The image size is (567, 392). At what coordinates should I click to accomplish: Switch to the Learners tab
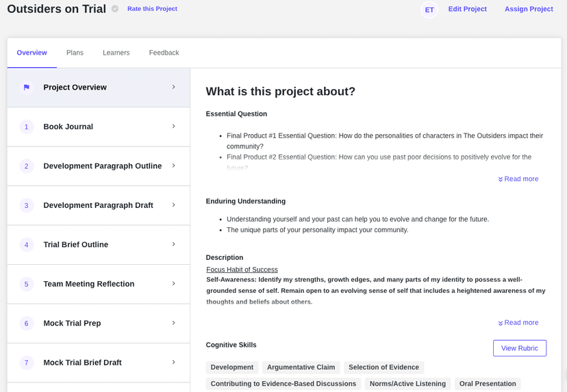(x=116, y=53)
